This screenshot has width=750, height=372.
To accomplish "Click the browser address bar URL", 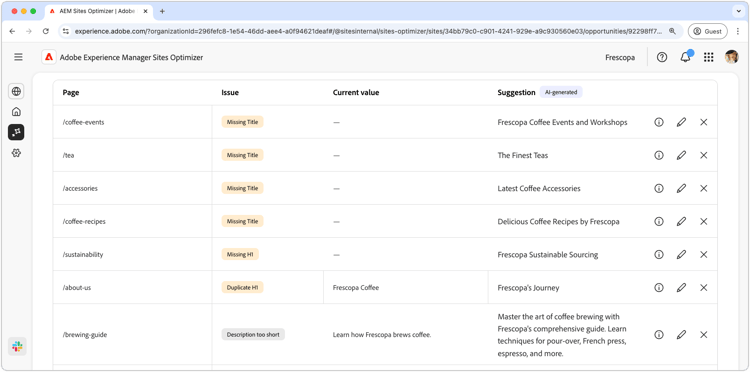I will click(368, 31).
